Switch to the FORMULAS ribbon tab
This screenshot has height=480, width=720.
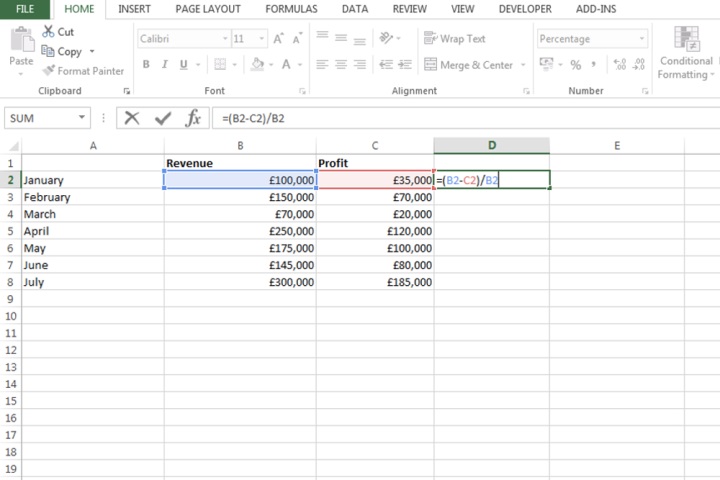[x=291, y=9]
